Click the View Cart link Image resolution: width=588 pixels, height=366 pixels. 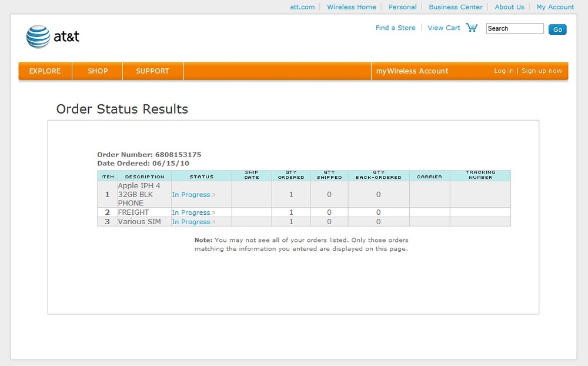pyautogui.click(x=444, y=28)
